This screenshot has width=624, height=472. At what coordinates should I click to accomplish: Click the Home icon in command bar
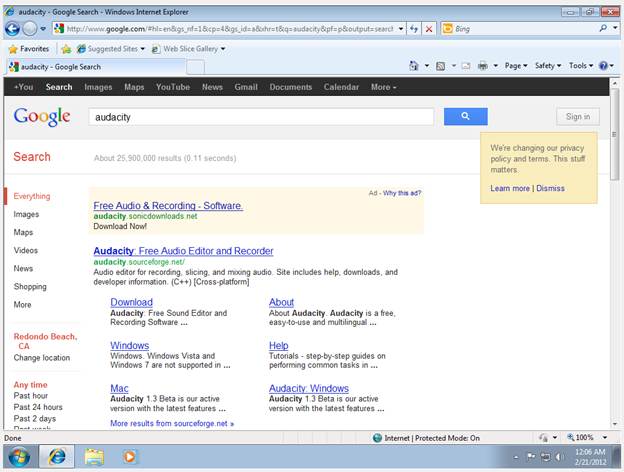(x=414, y=66)
